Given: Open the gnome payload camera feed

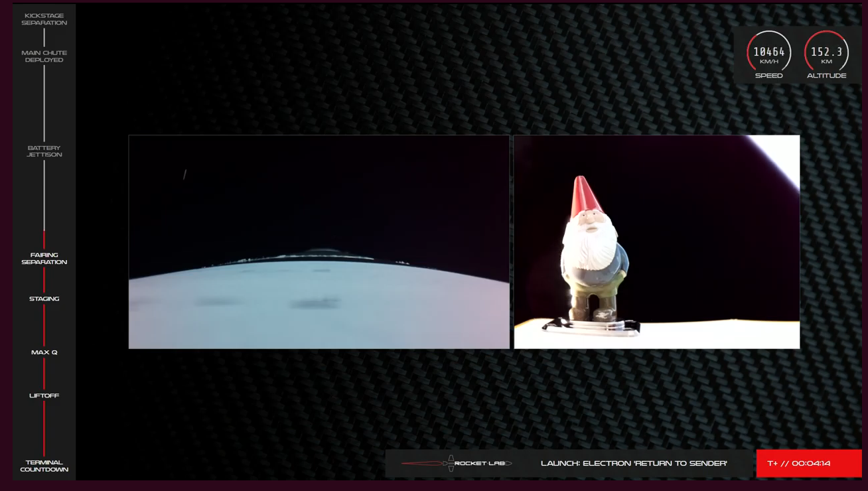Looking at the screenshot, I should [657, 242].
